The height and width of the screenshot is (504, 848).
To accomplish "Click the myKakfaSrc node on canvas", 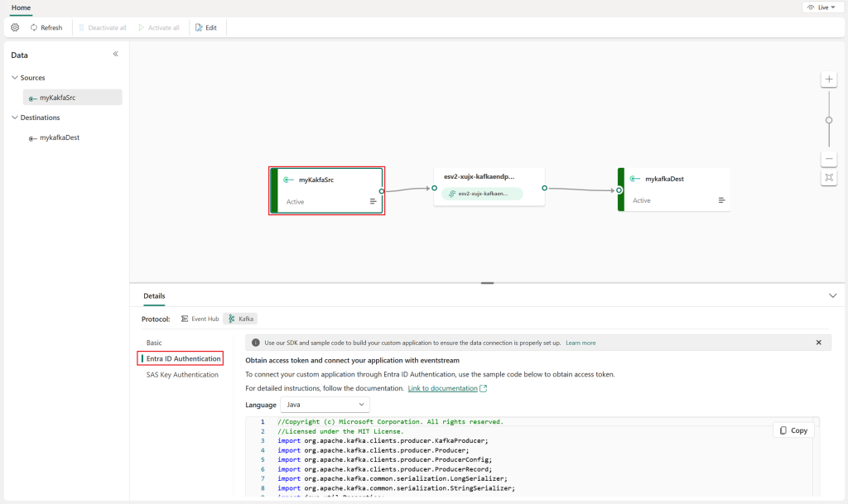I will click(326, 190).
